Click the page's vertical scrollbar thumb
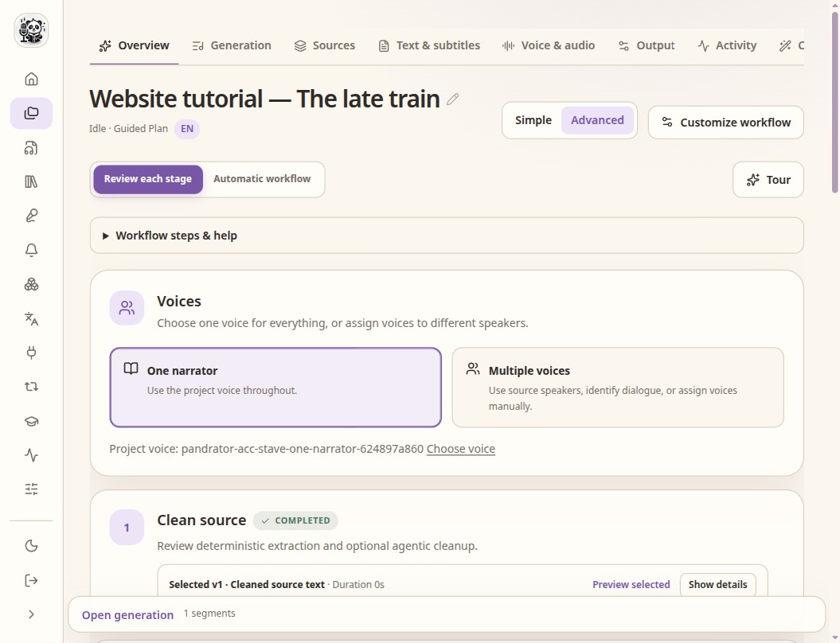Image resolution: width=840 pixels, height=643 pixels. pos(834,102)
